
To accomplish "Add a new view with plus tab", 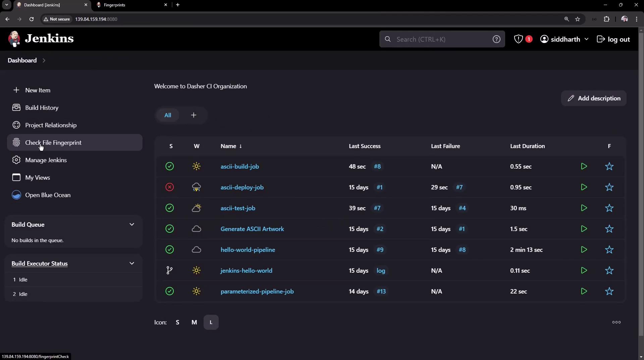I will (x=194, y=115).
